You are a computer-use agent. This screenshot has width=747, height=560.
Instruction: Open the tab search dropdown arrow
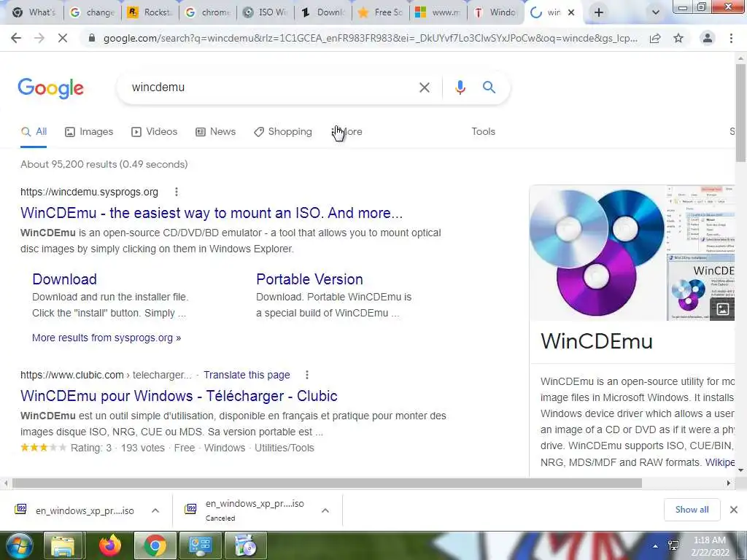(x=656, y=12)
